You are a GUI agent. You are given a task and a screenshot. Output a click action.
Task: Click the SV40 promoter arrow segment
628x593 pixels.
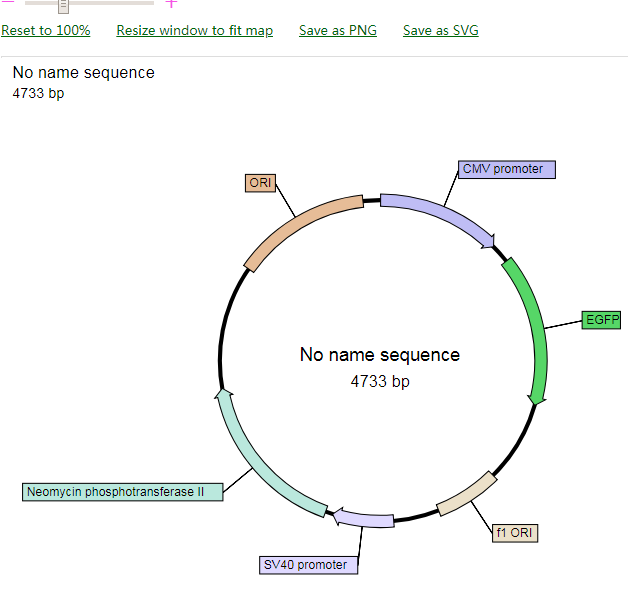[363, 518]
